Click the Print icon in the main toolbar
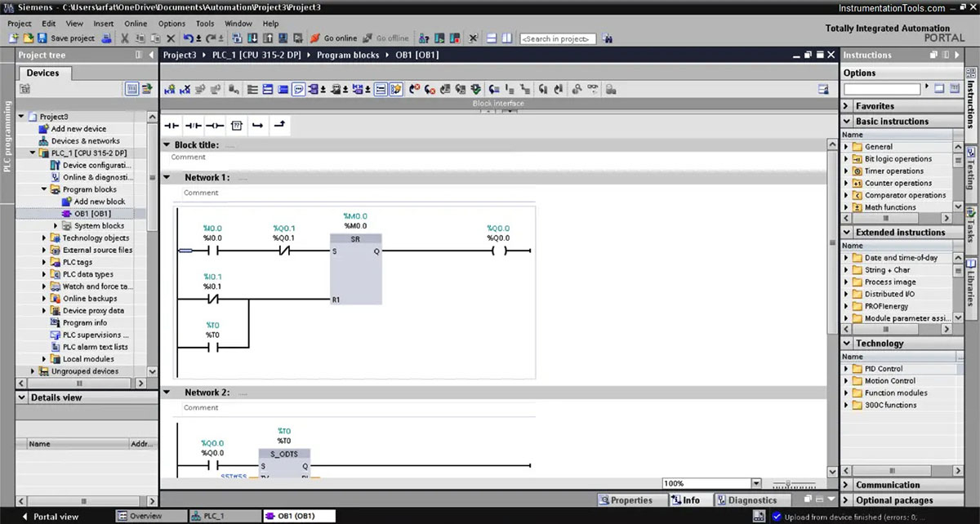Image resolution: width=980 pixels, height=524 pixels. point(106,38)
